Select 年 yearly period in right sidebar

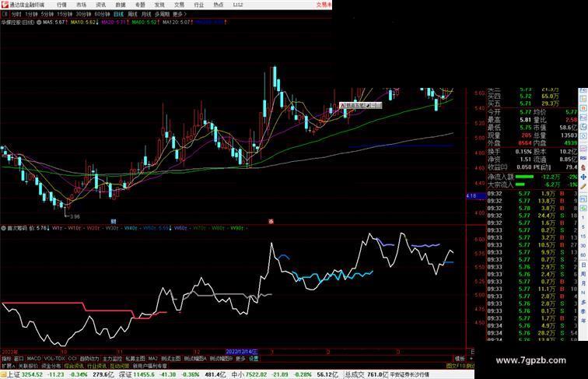click(583, 321)
